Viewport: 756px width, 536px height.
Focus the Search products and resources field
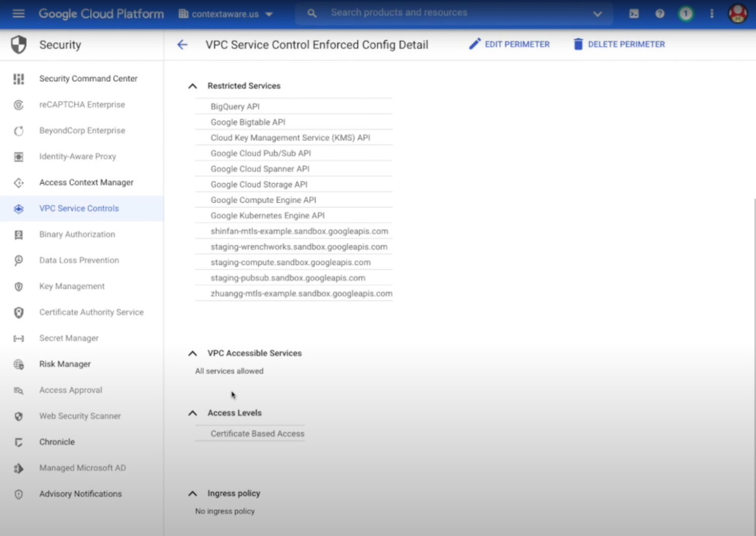pos(454,13)
